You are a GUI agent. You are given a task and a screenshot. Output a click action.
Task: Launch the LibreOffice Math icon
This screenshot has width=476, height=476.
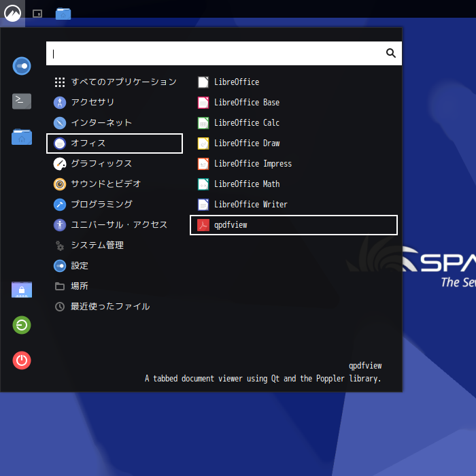pos(203,184)
